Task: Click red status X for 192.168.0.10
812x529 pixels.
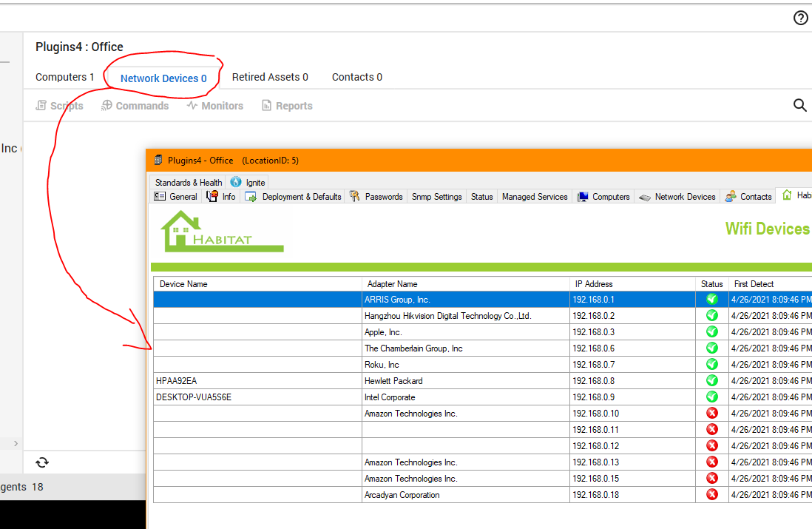Action: click(x=712, y=414)
